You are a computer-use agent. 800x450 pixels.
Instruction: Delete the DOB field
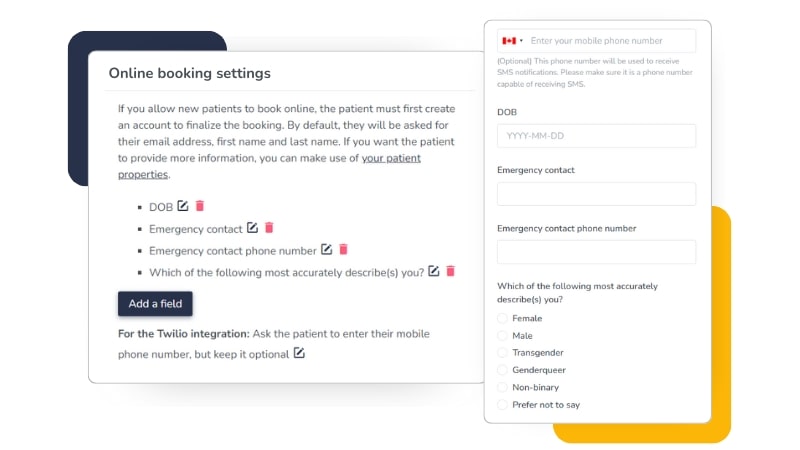coord(200,206)
